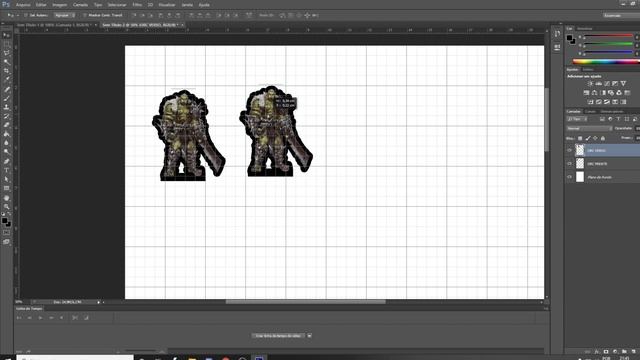Select the Path Selection tool
This screenshot has height=360, width=640.
(7, 179)
